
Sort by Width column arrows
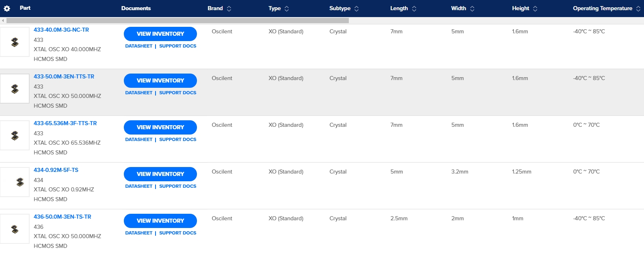(472, 9)
